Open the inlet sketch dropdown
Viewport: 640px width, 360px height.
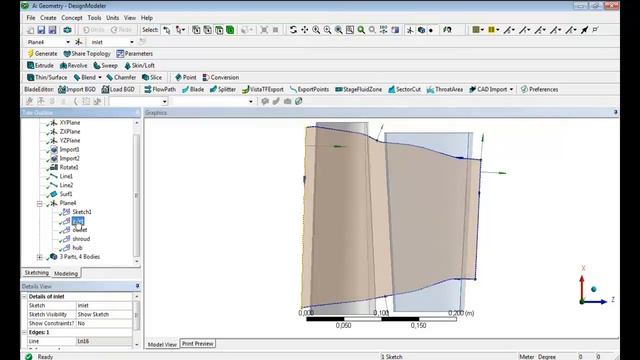click(x=131, y=42)
